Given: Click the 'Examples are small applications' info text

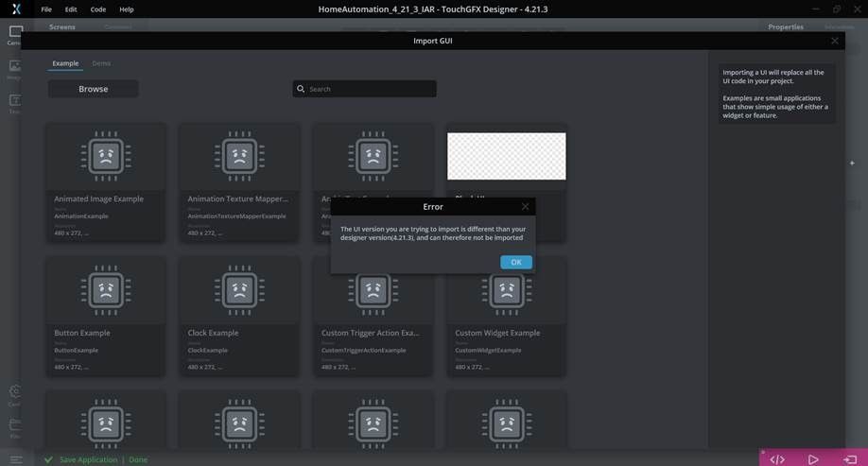Looking at the screenshot, I should [775, 107].
